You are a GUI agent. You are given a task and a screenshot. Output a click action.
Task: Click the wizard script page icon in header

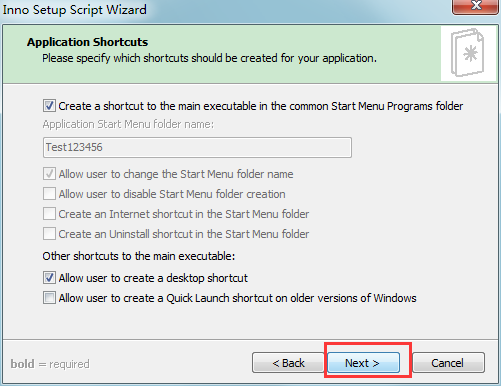pyautogui.click(x=467, y=53)
